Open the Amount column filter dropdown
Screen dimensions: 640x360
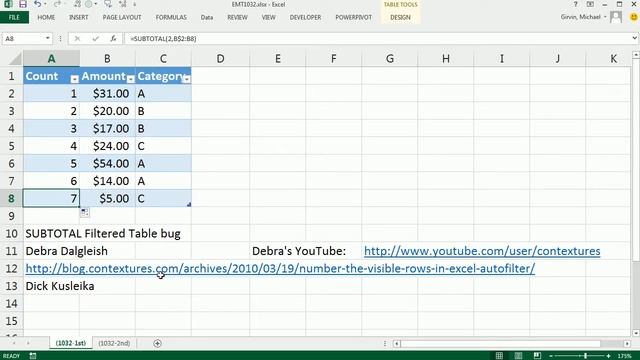click(130, 79)
